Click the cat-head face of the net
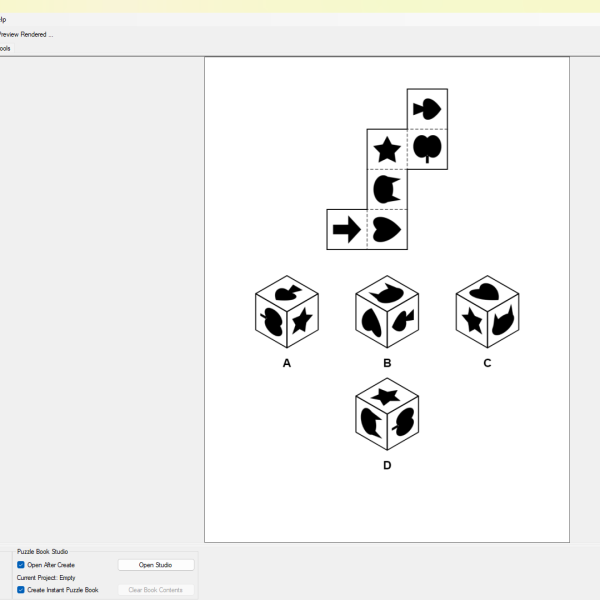600x600 pixels. (387, 189)
